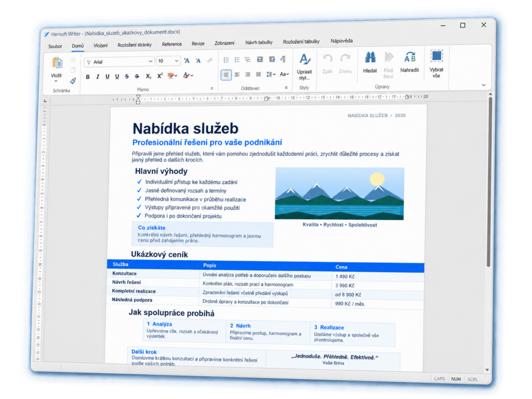This screenshot has width=532, height=399.
Task: Switch to the Revize tab
Action: 198,44
